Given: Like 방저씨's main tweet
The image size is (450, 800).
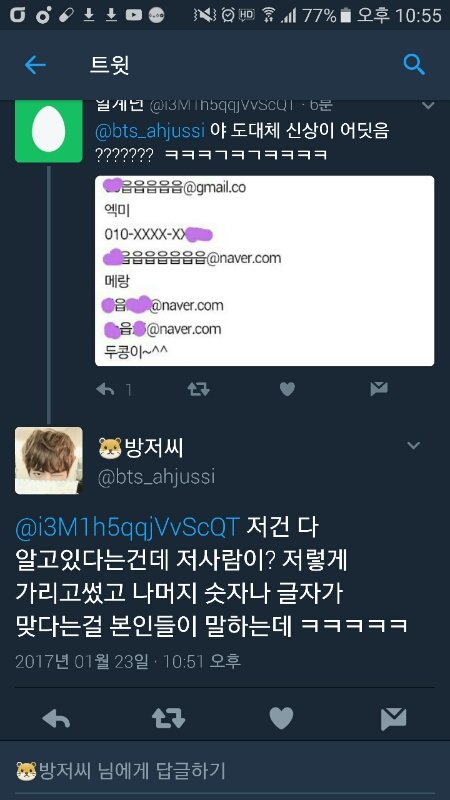Looking at the screenshot, I should [x=281, y=719].
